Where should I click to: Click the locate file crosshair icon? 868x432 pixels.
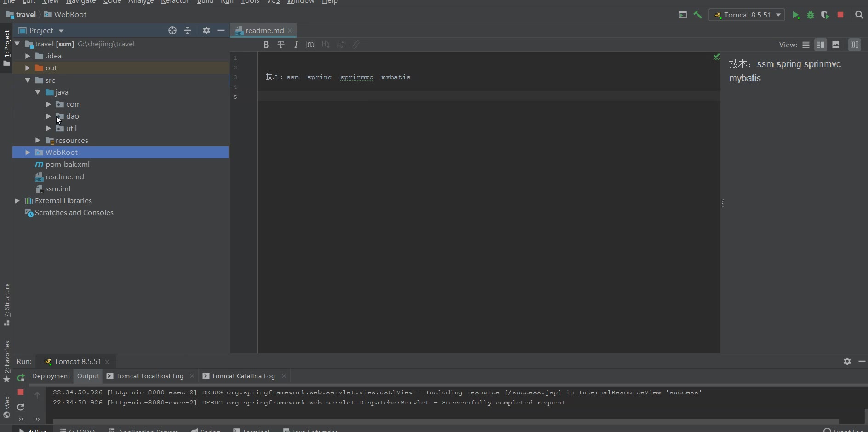(x=172, y=30)
